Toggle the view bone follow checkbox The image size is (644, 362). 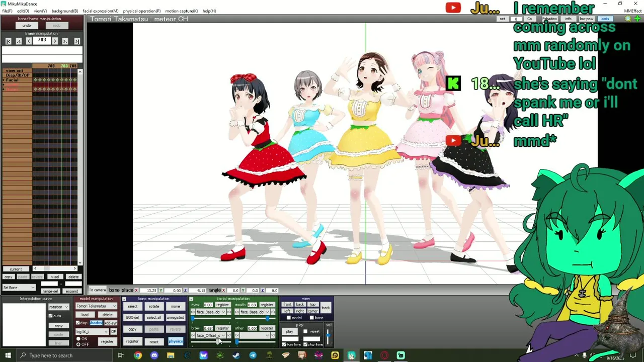tap(311, 318)
